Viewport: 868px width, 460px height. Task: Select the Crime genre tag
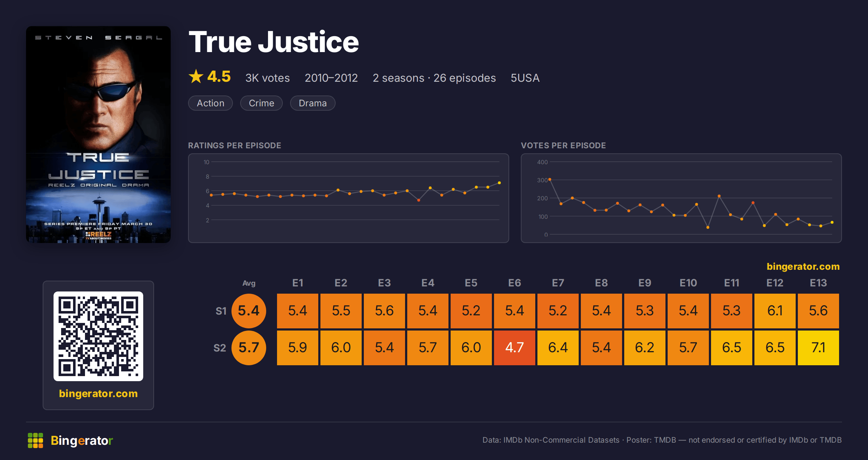(261, 103)
